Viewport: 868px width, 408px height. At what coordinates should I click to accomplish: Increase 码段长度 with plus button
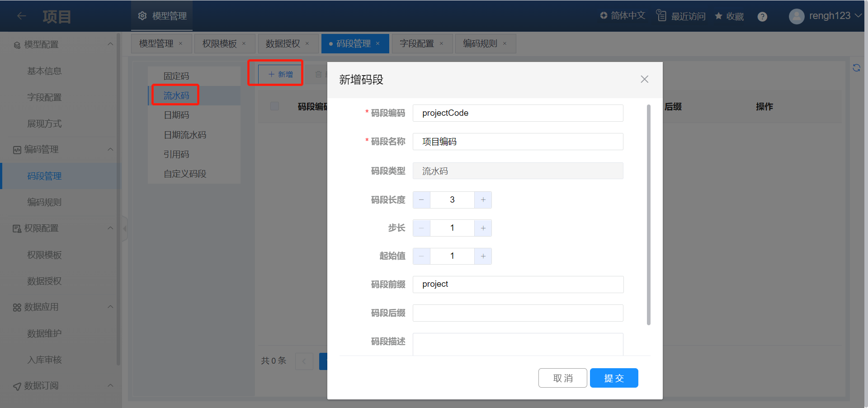click(483, 200)
